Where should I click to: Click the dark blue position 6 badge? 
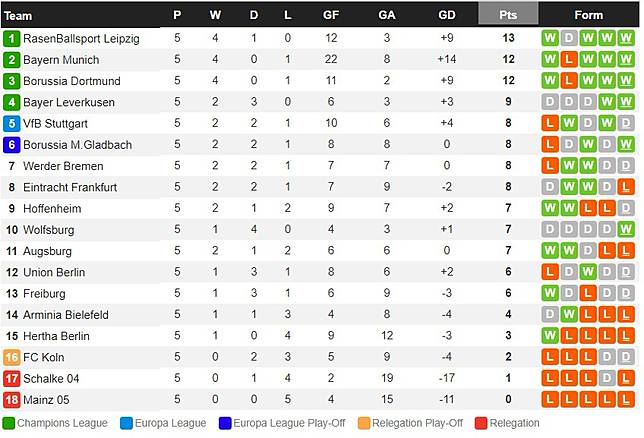point(12,145)
